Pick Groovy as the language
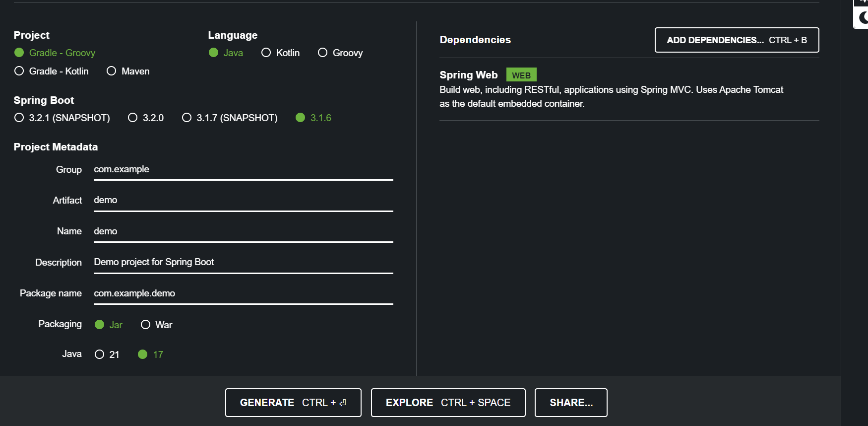This screenshot has height=426, width=868. (340, 53)
